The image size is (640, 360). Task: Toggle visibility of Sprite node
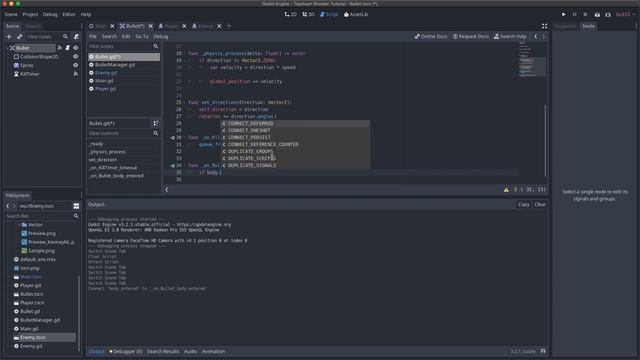[76, 65]
